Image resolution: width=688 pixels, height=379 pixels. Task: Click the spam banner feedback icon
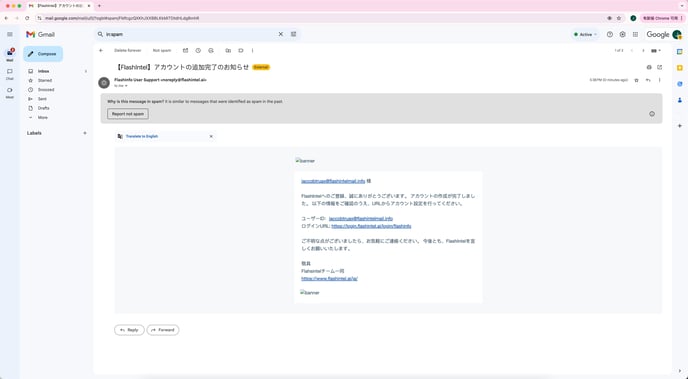[x=652, y=114]
